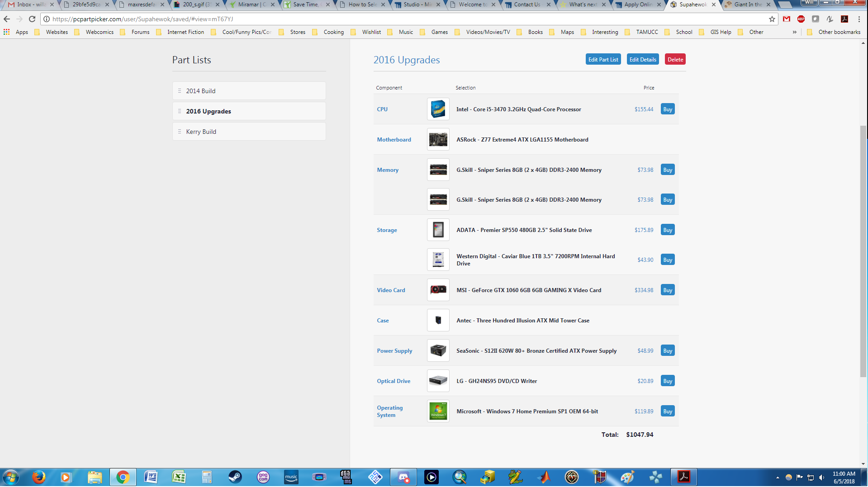
Task: Click the Windows Start orb
Action: (x=11, y=477)
